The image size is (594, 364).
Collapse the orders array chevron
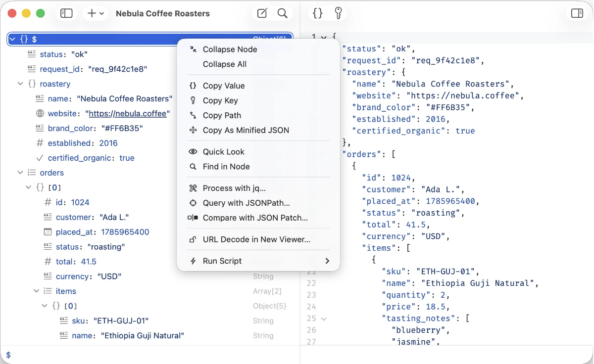click(x=20, y=173)
